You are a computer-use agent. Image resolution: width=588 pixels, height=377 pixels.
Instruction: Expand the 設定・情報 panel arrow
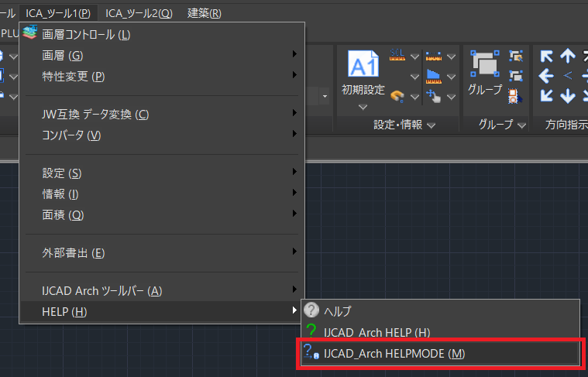pos(432,125)
